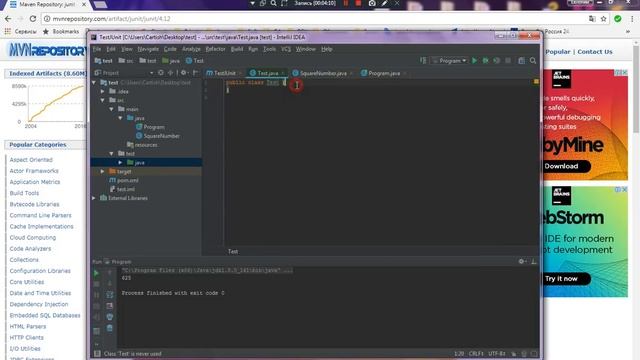Viewport: 640px width, 360px height.
Task: Click the soft-wrap icon in Run console
Action: click(109, 295)
